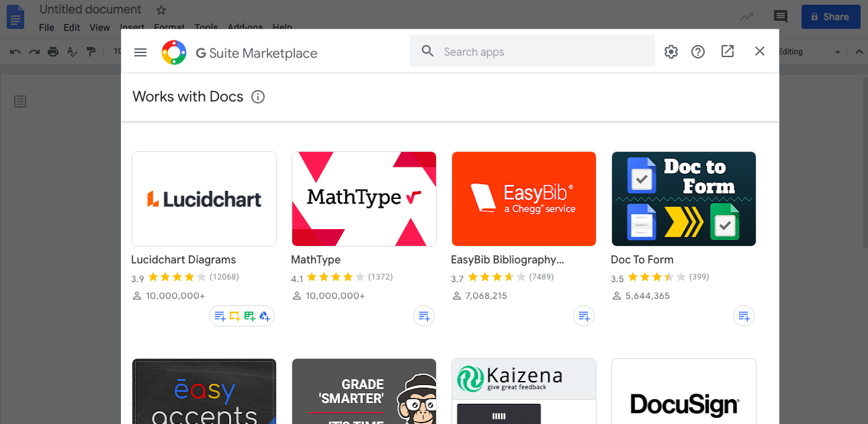Click Lucidchart rating count 12068
Viewport: 868px width, 424px height.
[x=224, y=277]
